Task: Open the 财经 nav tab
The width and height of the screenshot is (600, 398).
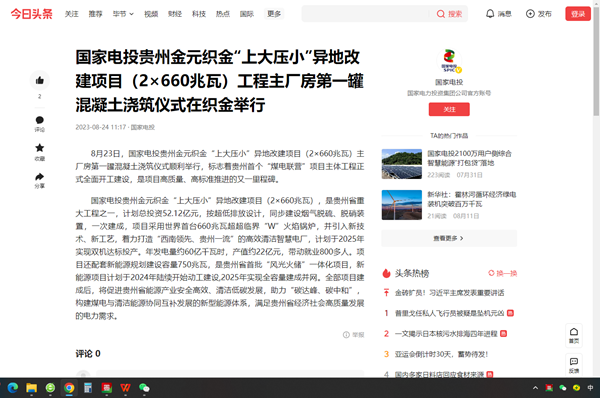Action: (x=175, y=14)
